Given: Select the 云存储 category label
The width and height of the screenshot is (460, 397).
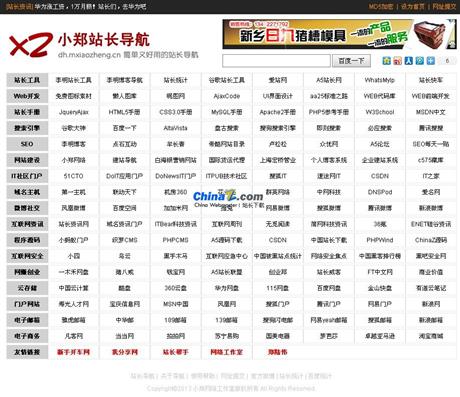Looking at the screenshot, I should [27, 288].
